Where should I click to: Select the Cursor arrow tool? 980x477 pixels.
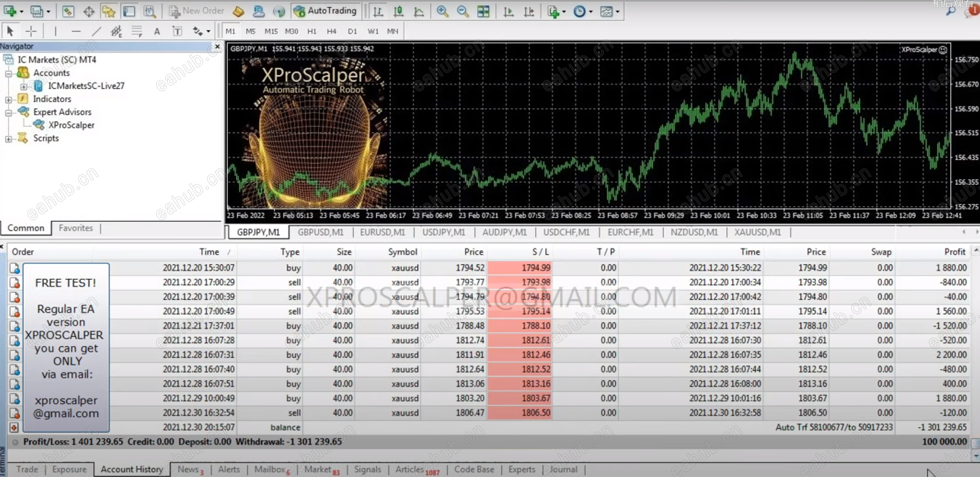coord(10,31)
